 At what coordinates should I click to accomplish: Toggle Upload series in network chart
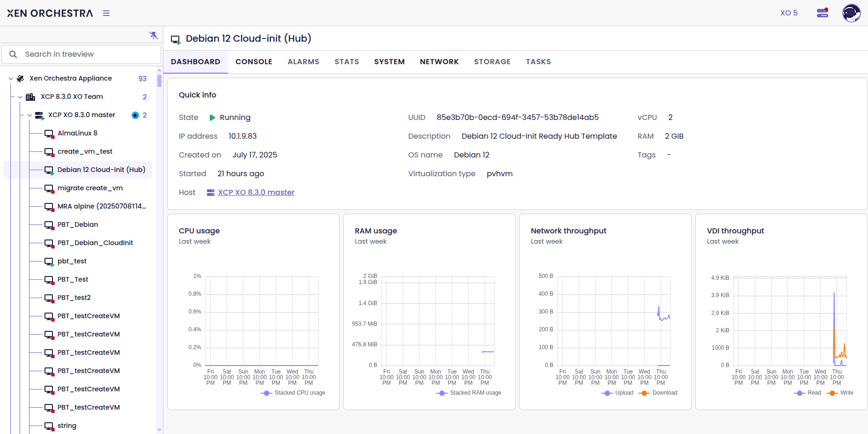click(617, 393)
